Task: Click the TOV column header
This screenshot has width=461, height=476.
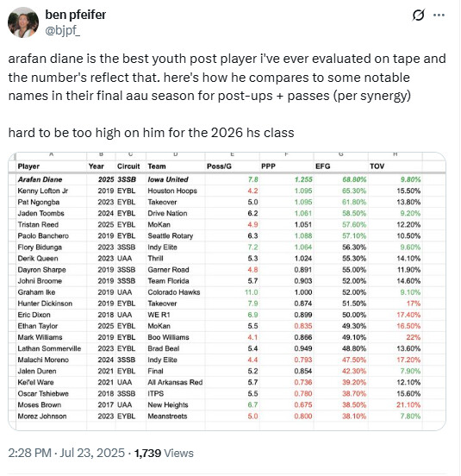Action: pyautogui.click(x=377, y=166)
